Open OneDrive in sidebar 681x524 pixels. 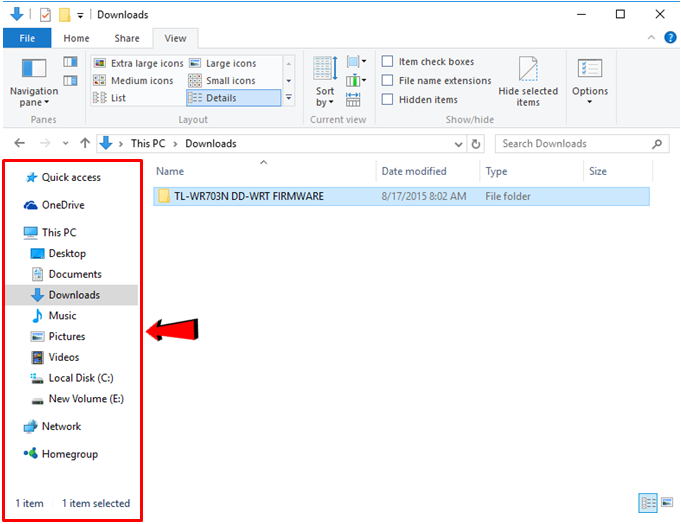click(54, 205)
